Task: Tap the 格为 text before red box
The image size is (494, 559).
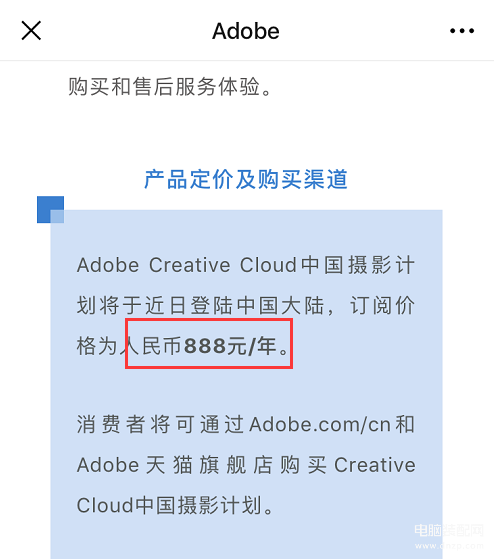Action: (97, 345)
